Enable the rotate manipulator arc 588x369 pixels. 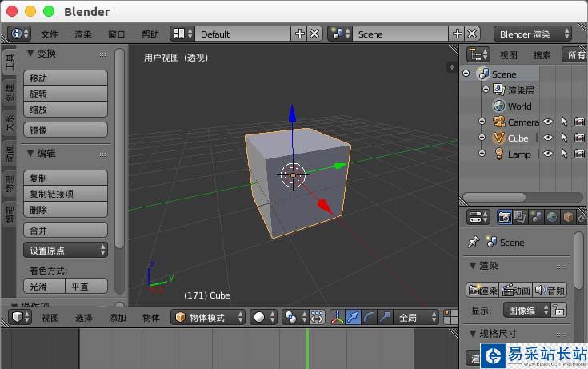369,317
